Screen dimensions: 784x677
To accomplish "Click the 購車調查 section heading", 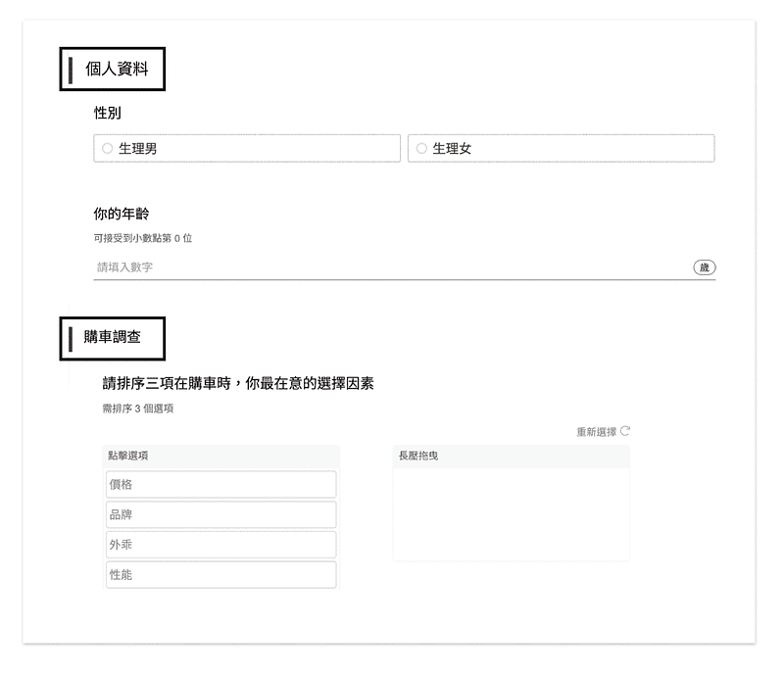I will tap(113, 339).
